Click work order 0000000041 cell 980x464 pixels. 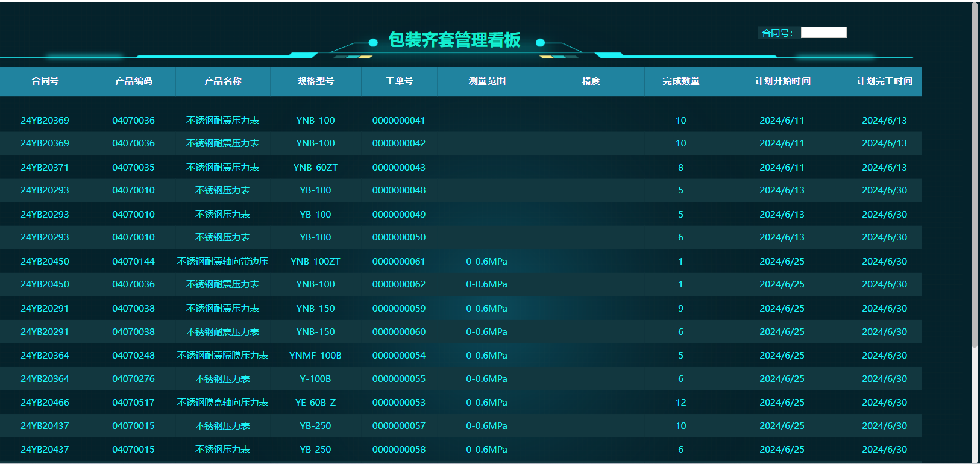coord(398,121)
